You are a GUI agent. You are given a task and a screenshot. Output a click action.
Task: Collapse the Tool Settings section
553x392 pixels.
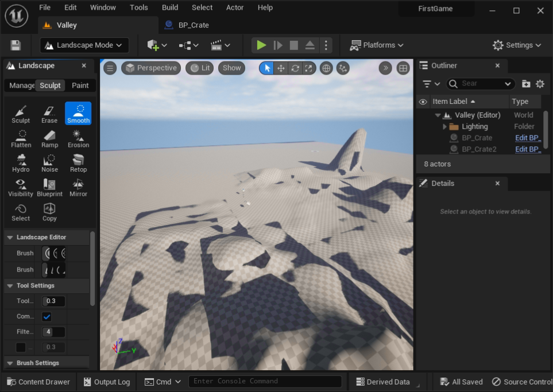coord(10,286)
